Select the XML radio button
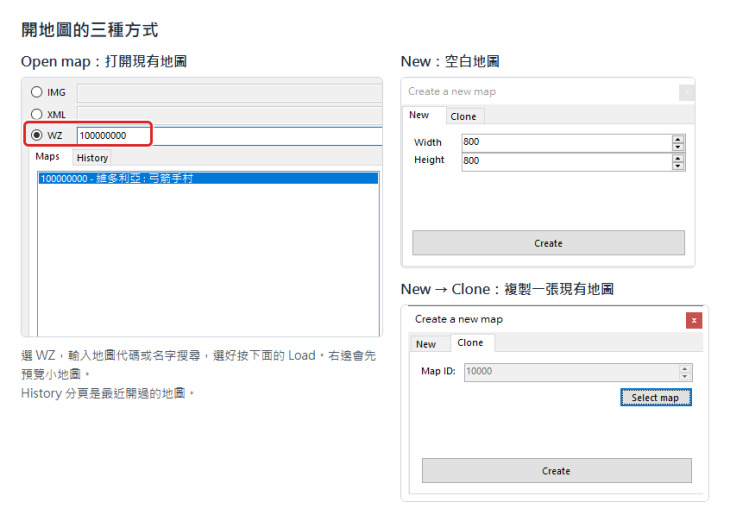 coord(36,114)
